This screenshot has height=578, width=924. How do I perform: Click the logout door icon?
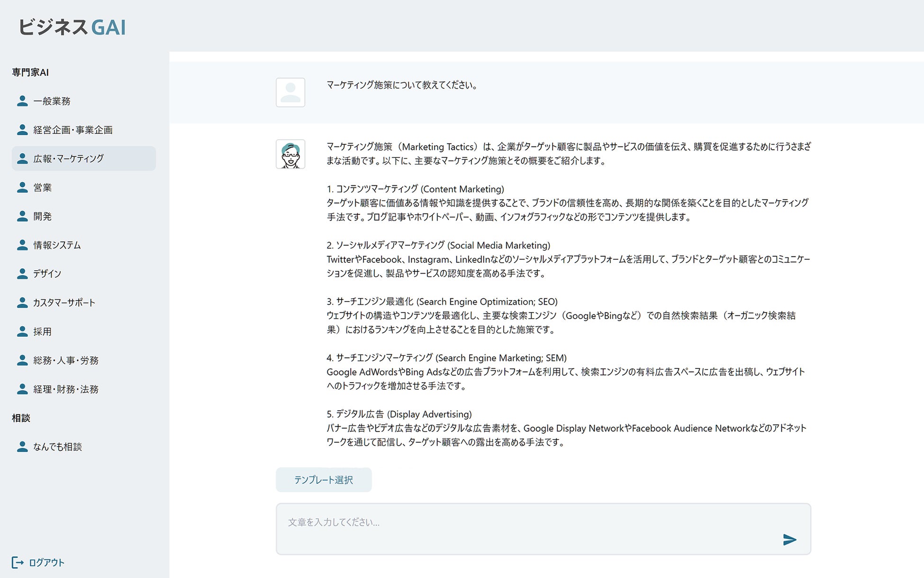(x=17, y=562)
